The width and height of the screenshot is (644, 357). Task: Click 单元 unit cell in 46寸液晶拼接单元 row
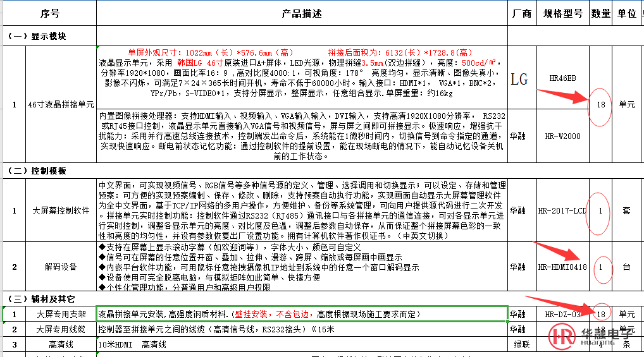627,105
